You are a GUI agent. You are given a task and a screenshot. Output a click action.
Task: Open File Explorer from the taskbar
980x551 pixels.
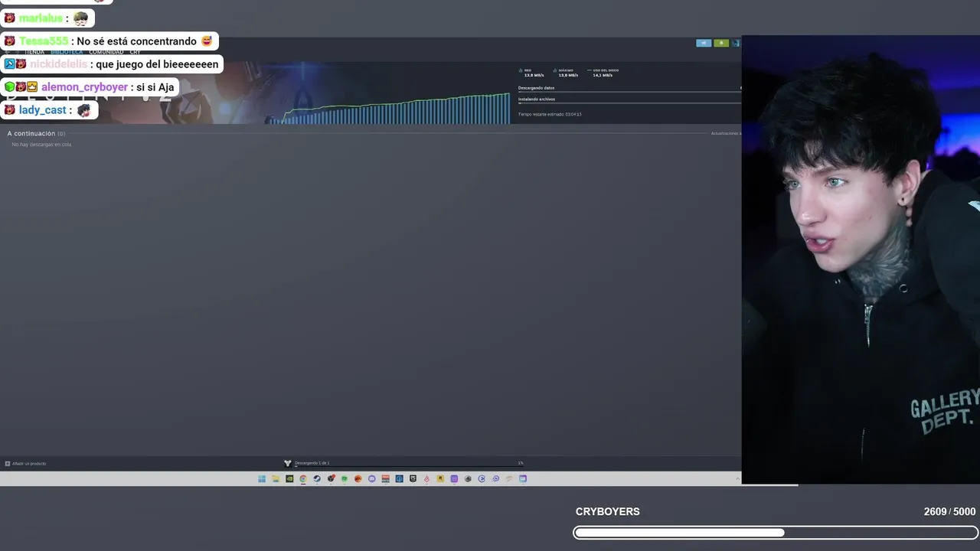click(276, 479)
